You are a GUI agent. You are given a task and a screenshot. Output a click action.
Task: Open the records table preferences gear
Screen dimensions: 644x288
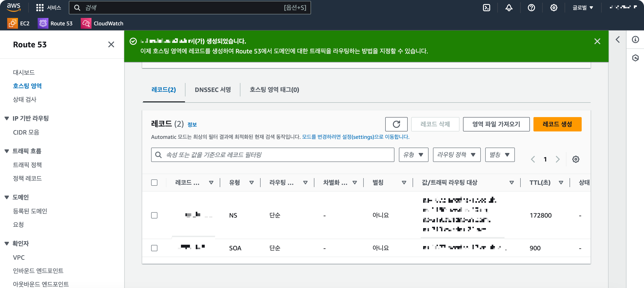coord(576,159)
